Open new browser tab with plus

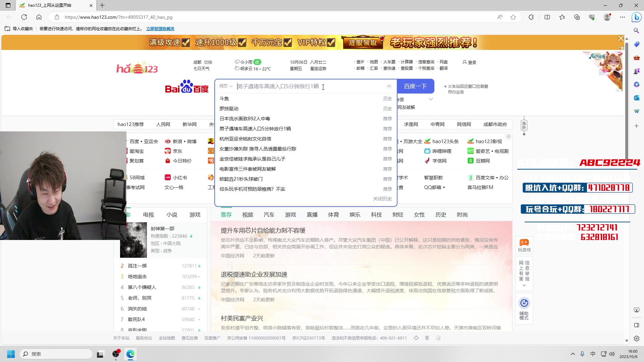tap(102, 5)
